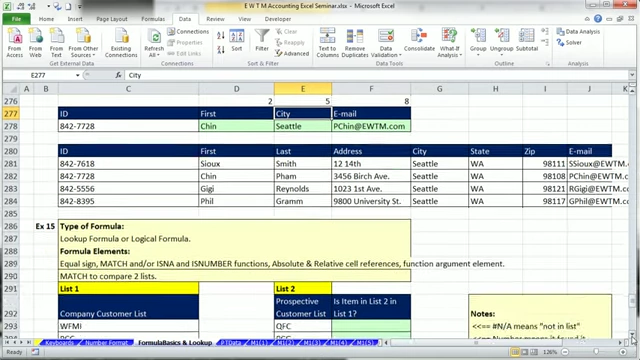Screen dimensions: 640x360
Task: Open the Sort dialog
Action: [237, 40]
